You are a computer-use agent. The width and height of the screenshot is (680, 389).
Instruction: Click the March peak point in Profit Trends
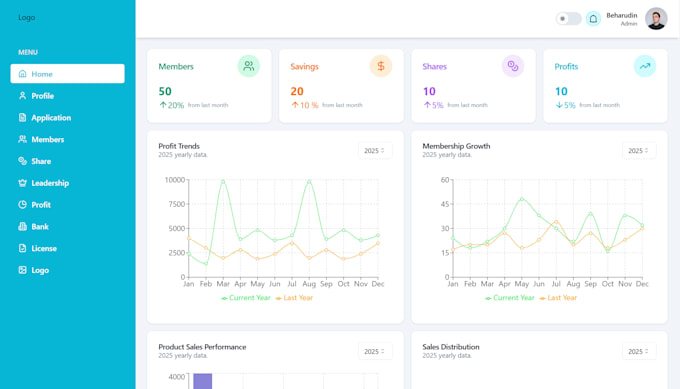click(223, 181)
